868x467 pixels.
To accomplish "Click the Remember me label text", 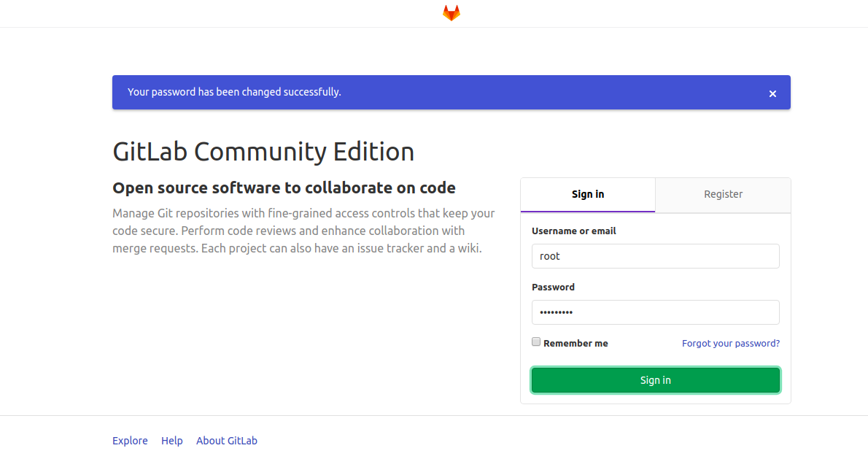I will [576, 344].
